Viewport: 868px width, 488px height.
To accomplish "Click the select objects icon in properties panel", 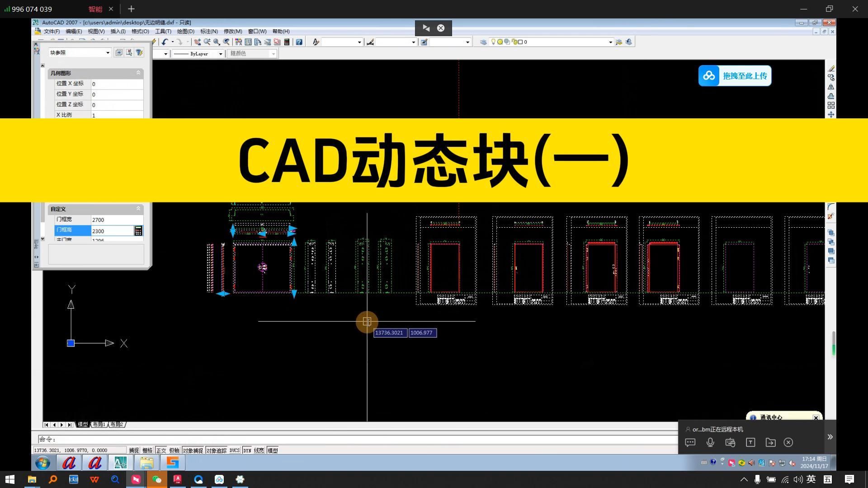I will pyautogui.click(x=129, y=52).
